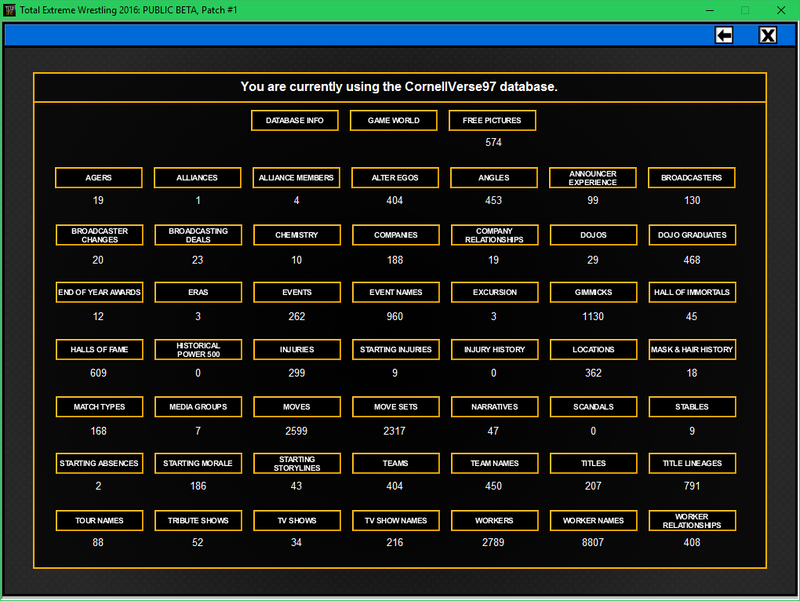800x601 pixels.
Task: Open the Chemistry editor
Action: [x=297, y=235]
